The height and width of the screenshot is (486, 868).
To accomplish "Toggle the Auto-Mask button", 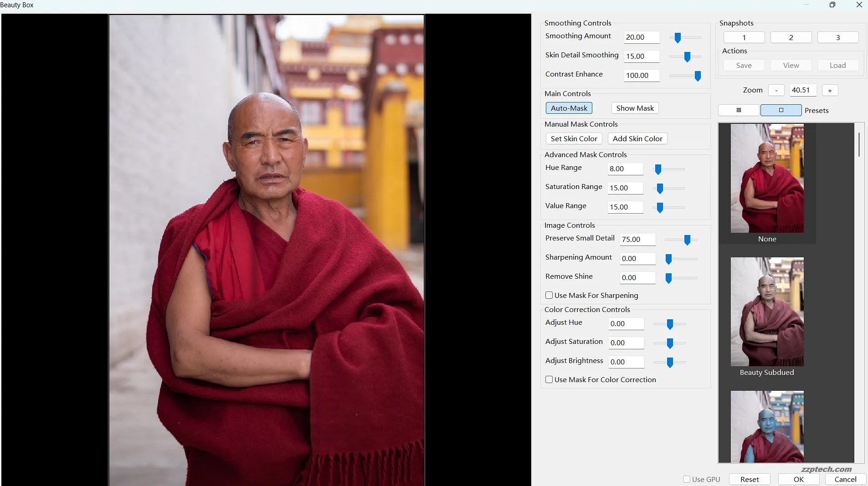I will pos(569,108).
